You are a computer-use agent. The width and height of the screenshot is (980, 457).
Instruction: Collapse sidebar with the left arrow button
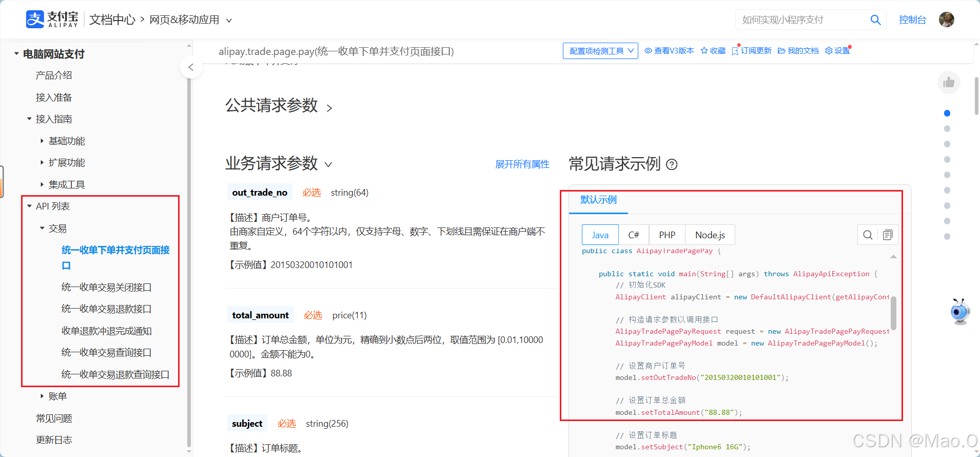[191, 67]
